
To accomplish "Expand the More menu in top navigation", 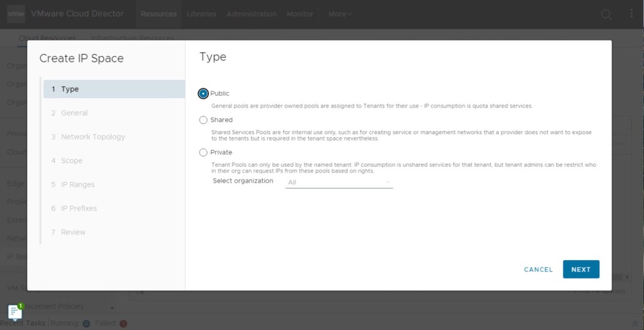I will click(340, 14).
